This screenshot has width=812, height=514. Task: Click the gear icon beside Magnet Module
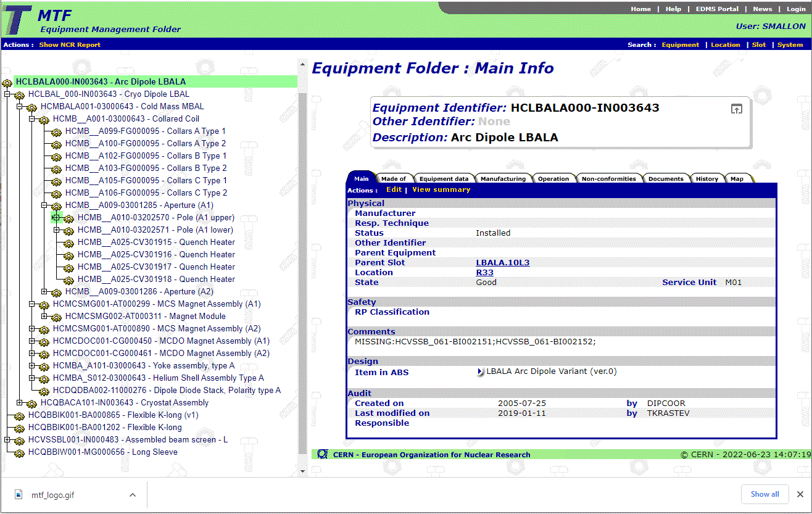[x=57, y=317]
